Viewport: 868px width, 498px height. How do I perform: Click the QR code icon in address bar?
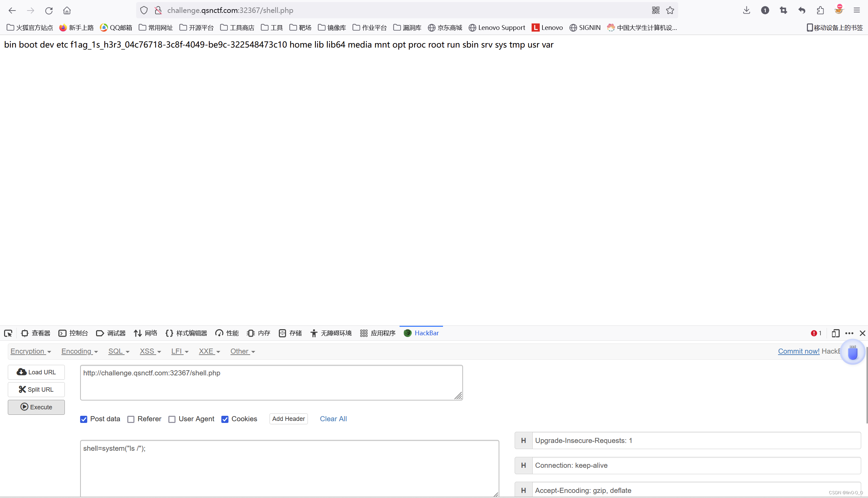pos(655,10)
